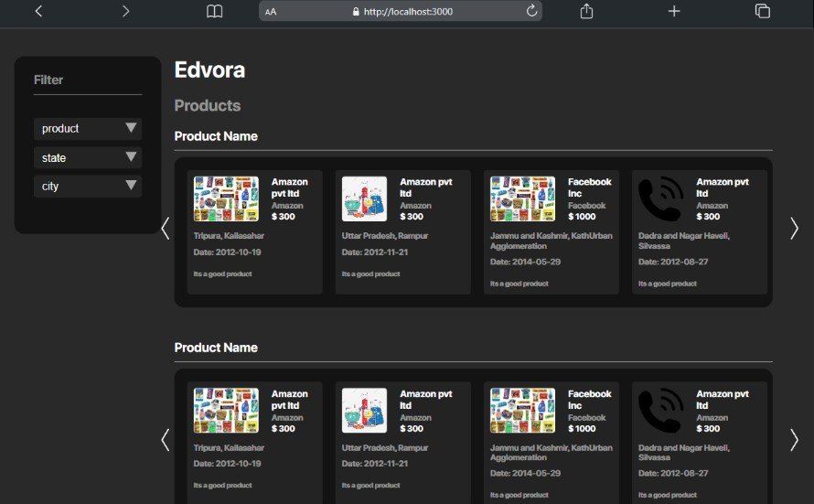This screenshot has height=504, width=814.
Task: Click second 'Product Name' section heading
Action: [216, 348]
